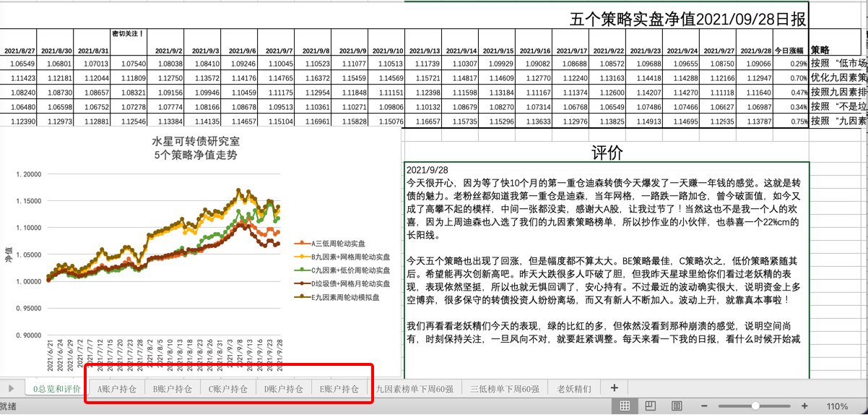The width and height of the screenshot is (868, 415).
Task: Select the 评价 heading cell
Action: [607, 153]
